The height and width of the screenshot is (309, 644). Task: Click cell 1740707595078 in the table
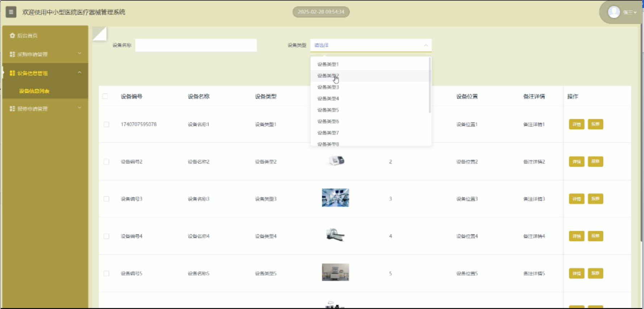(x=139, y=125)
